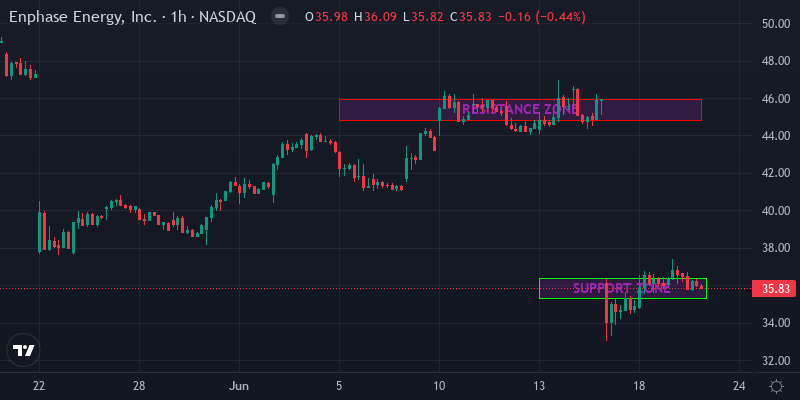Click the 44.00 price axis value
Screen dimensions: 800x400
(776, 136)
